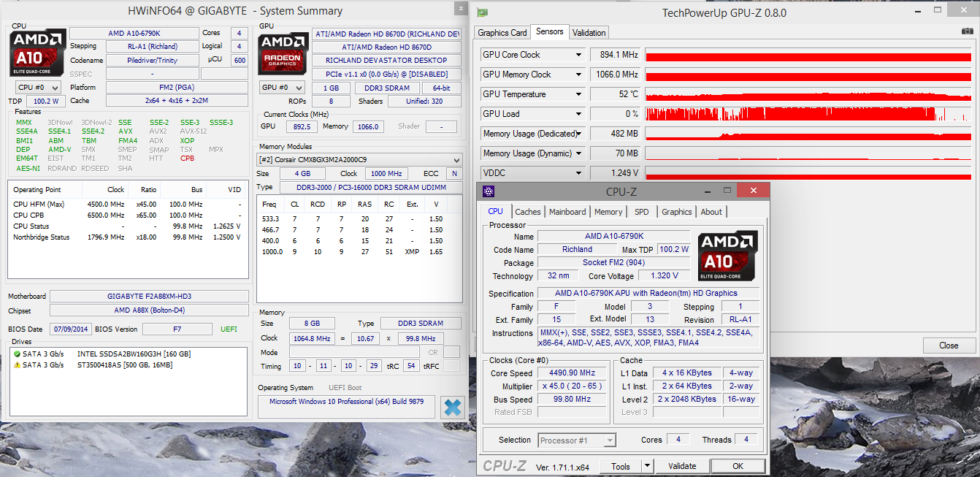Click the AMD A10-6790K field in HWiNFO
Image resolution: width=980 pixels, height=477 pixels.
pos(134,34)
